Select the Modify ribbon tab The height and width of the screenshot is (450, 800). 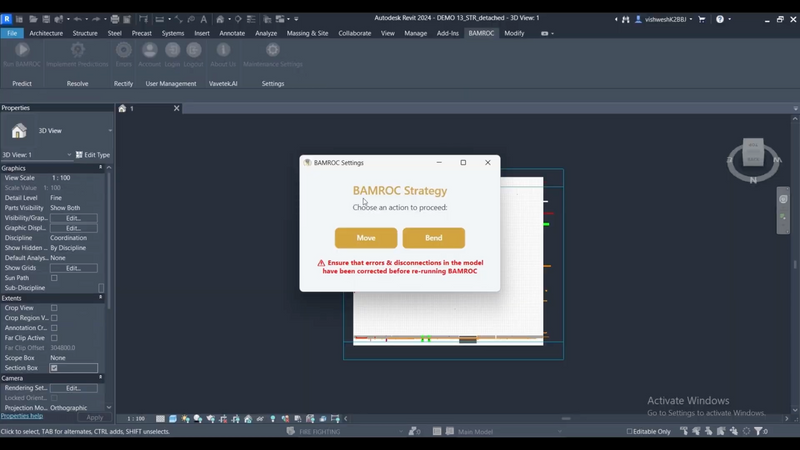pyautogui.click(x=514, y=33)
